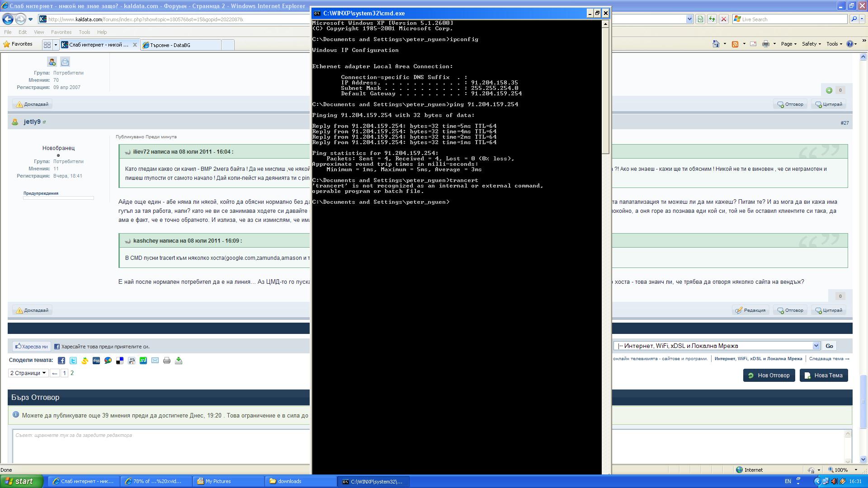
Task: Click the print topic icon in share row
Action: click(167, 361)
